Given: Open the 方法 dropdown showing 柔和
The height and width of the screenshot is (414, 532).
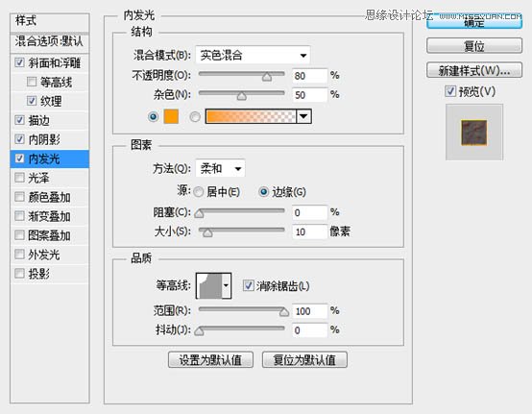Looking at the screenshot, I should [x=220, y=168].
